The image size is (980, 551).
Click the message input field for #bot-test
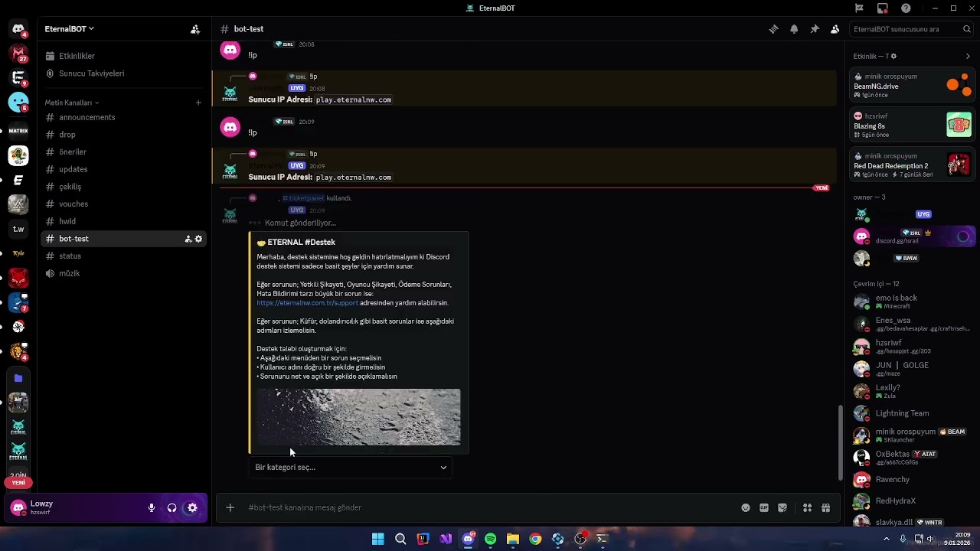pyautogui.click(x=490, y=507)
